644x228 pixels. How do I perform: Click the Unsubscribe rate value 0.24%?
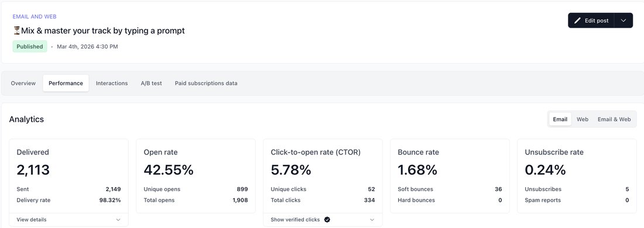[x=546, y=170]
